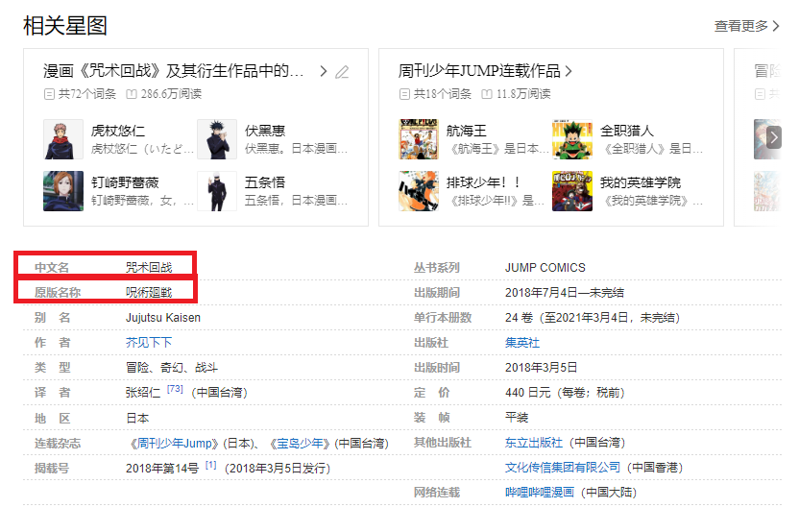The height and width of the screenshot is (532, 799).
Task: Click the 漫画《咒术回战》及其衍生作品 card title
Action: click(173, 71)
